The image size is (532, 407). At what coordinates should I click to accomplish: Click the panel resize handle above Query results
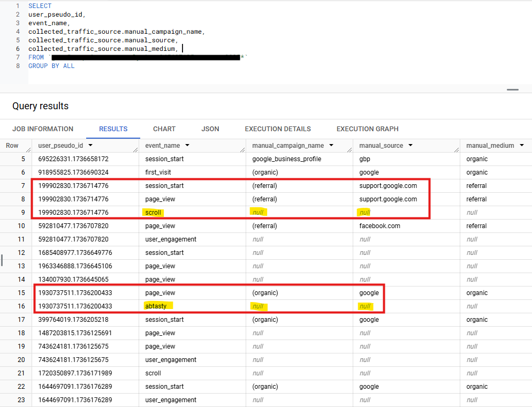point(512,90)
